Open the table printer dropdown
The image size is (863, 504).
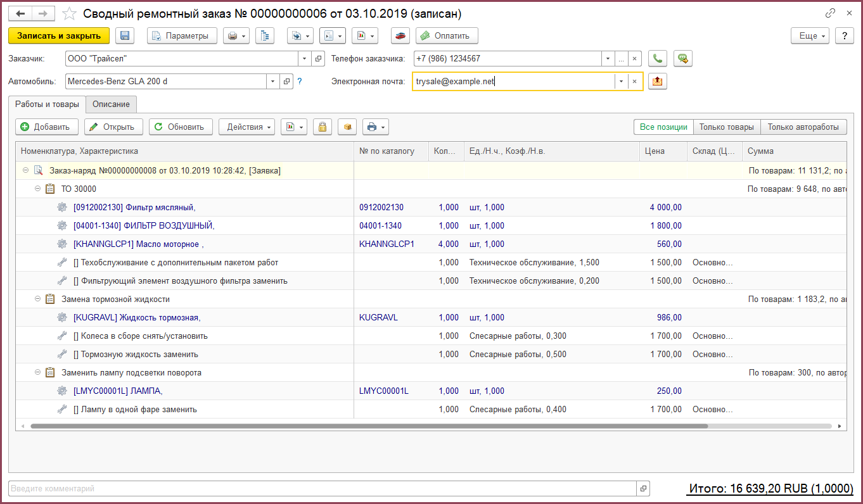pos(375,127)
